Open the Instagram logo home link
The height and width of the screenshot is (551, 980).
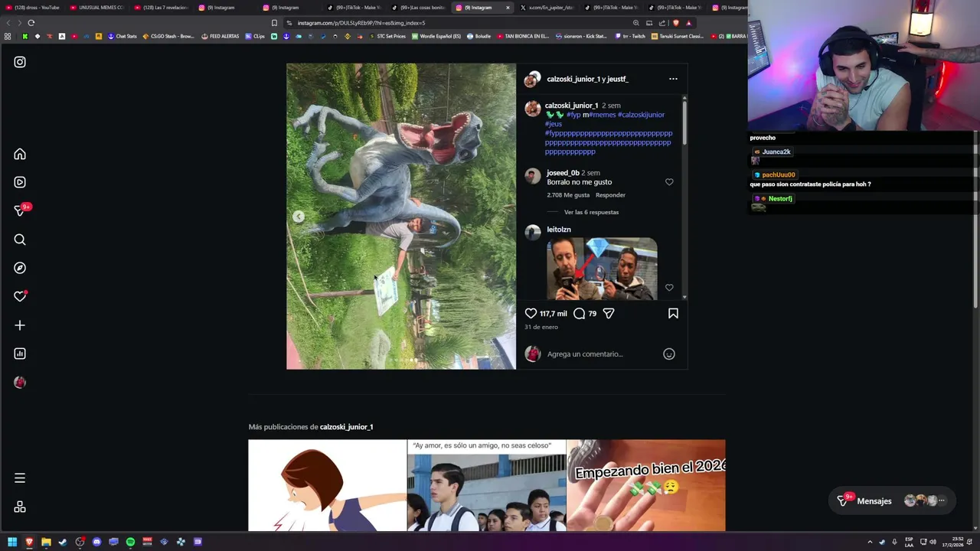click(20, 62)
